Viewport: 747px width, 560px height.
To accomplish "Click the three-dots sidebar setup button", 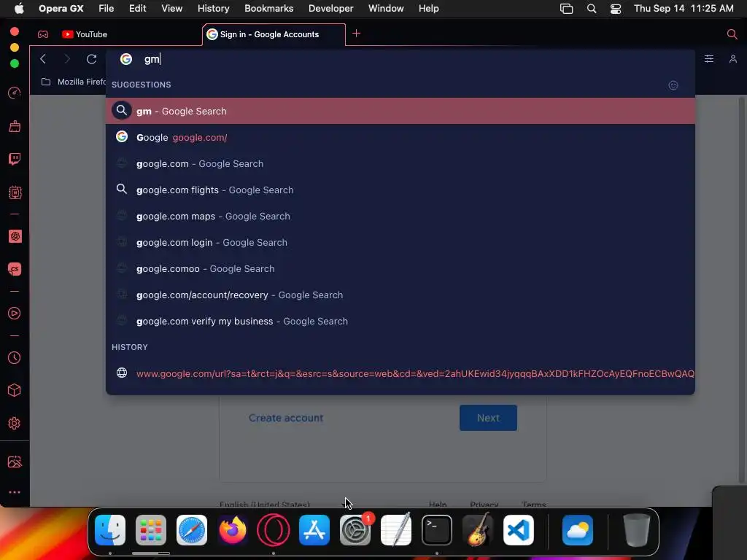I will click(15, 492).
